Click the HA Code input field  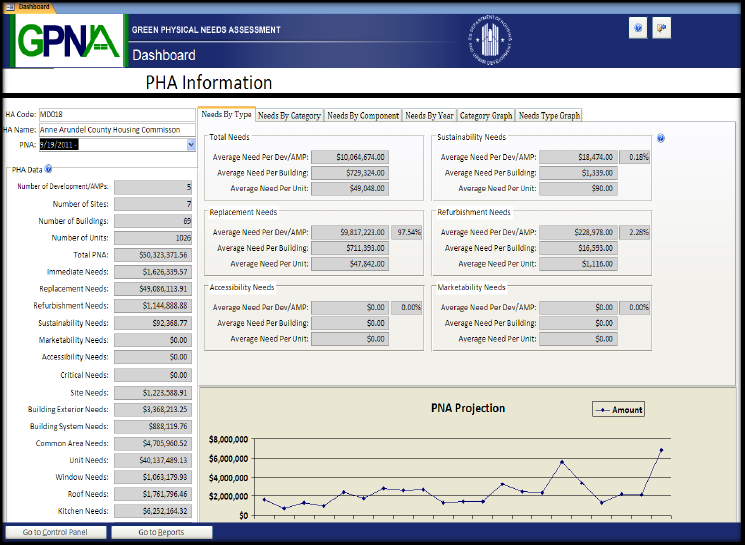click(117, 115)
